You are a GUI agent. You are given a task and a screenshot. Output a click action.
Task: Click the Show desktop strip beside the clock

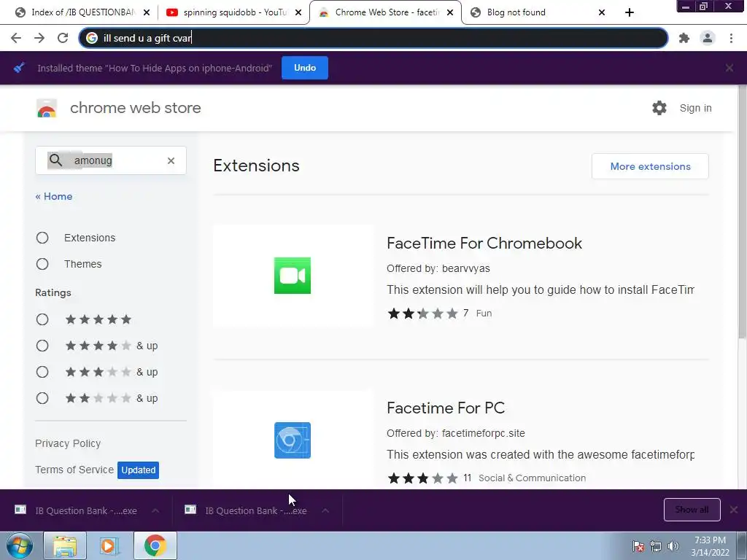[742, 545]
